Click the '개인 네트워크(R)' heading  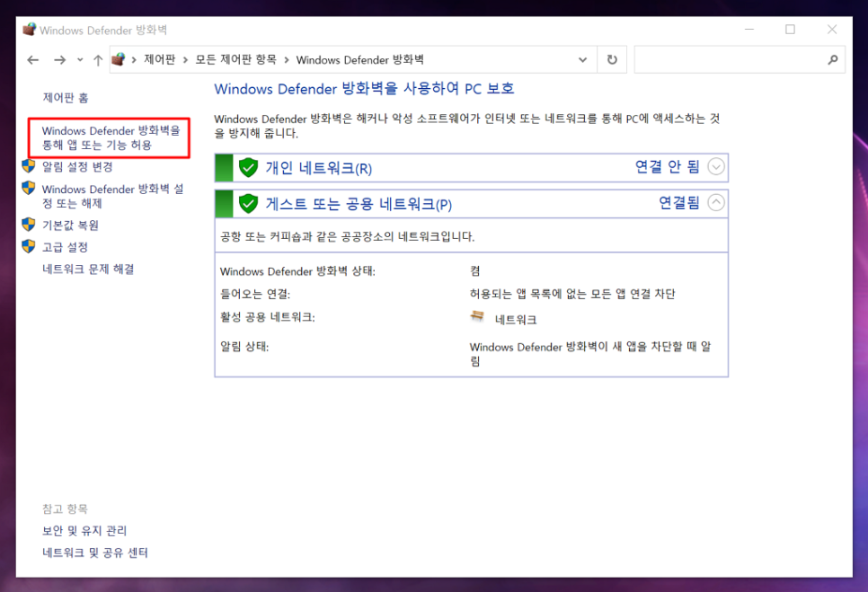[319, 168]
